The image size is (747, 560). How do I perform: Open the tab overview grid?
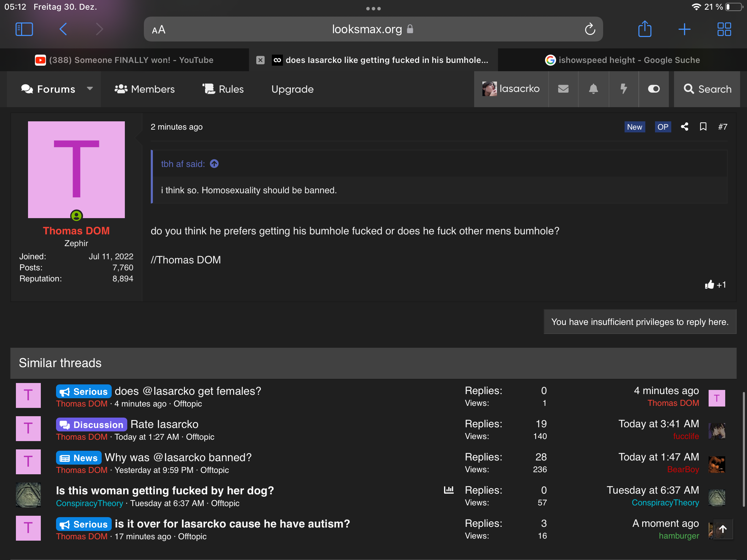coord(724,29)
